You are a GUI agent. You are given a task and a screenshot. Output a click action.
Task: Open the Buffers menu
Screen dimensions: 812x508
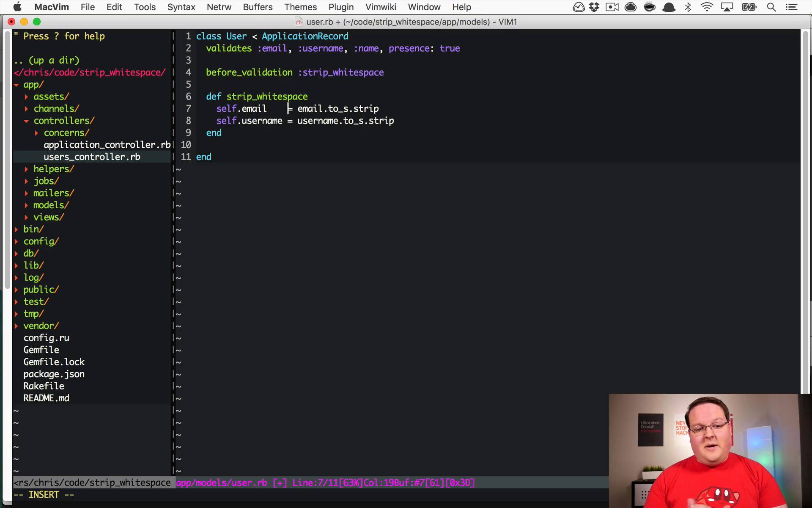point(258,7)
